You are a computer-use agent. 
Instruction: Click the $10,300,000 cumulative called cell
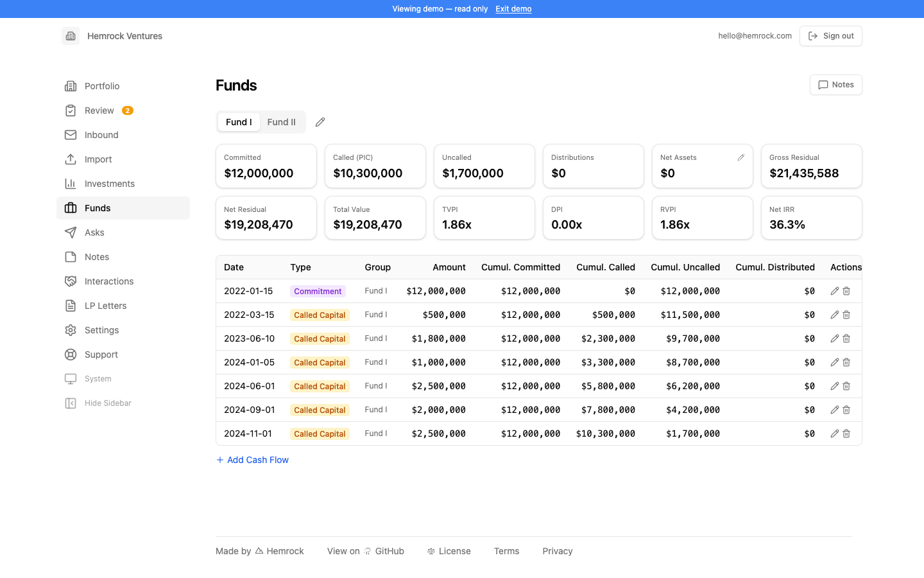pyautogui.click(x=606, y=433)
